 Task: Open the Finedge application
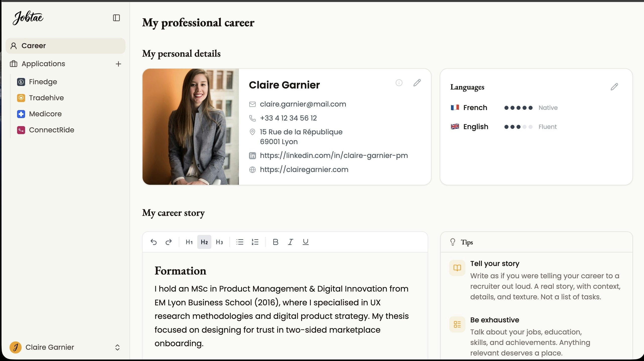(x=43, y=82)
